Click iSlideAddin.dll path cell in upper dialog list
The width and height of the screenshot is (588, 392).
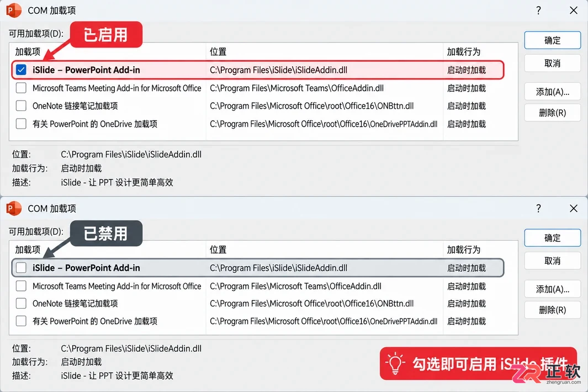coord(279,70)
